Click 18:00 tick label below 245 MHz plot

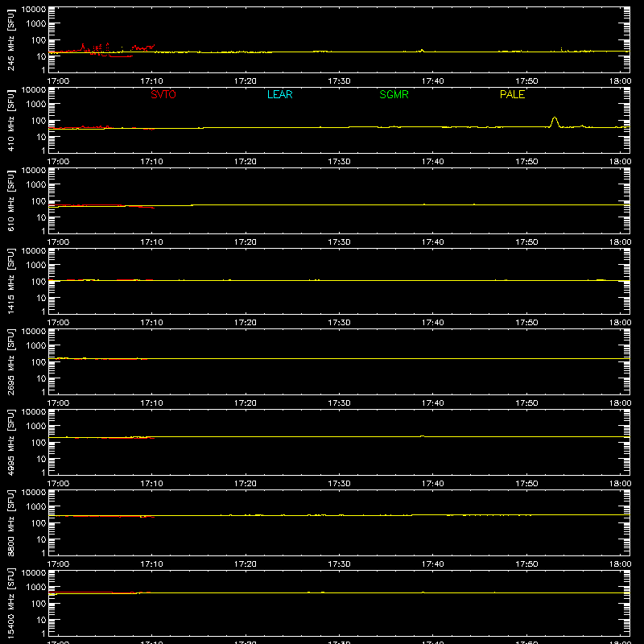620,81
